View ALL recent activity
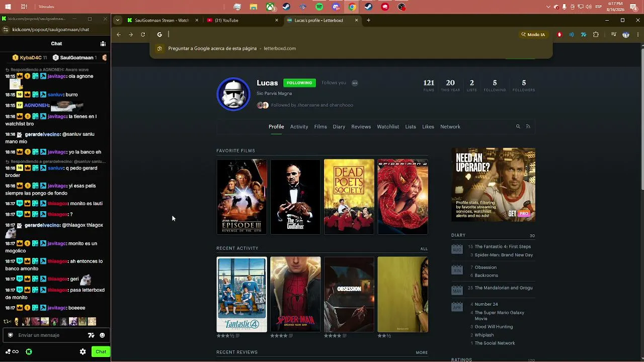The width and height of the screenshot is (644, 362). click(424, 249)
